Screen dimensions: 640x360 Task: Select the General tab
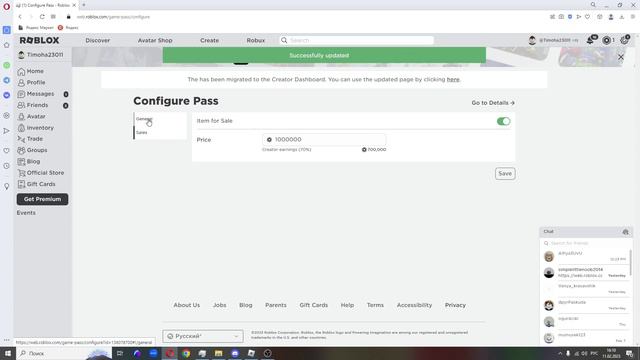tap(144, 119)
